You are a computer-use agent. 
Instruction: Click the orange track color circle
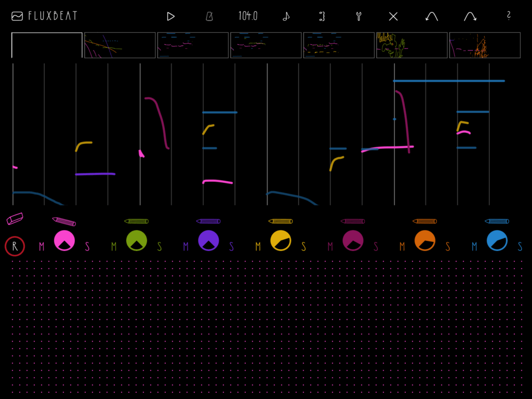coord(425,241)
